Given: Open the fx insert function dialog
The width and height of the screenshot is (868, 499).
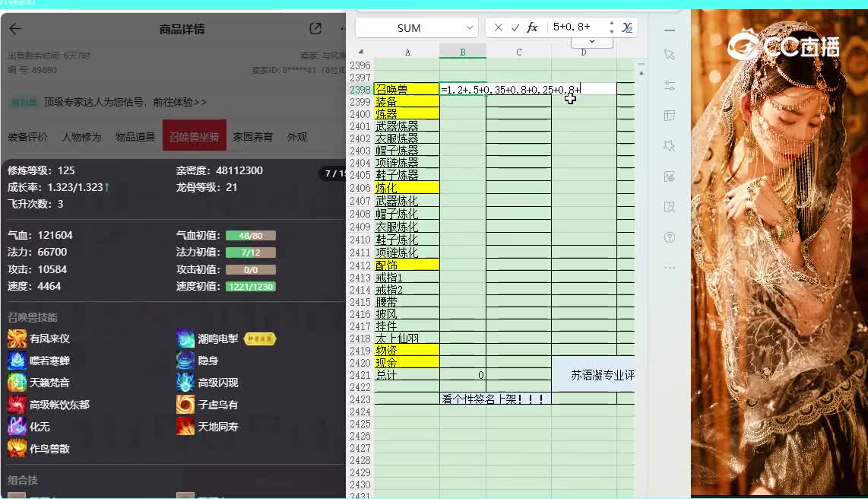Looking at the screenshot, I should coord(532,27).
